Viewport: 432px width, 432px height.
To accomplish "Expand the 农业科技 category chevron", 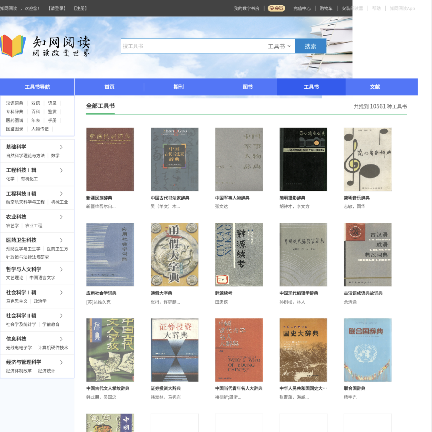I will (x=61, y=217).
